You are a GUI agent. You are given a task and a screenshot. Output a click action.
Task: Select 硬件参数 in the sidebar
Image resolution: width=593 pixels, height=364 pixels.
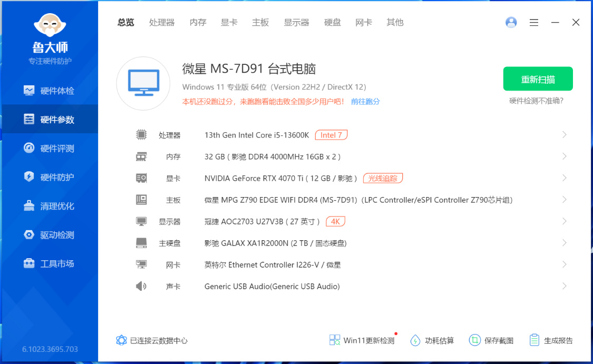[50, 120]
